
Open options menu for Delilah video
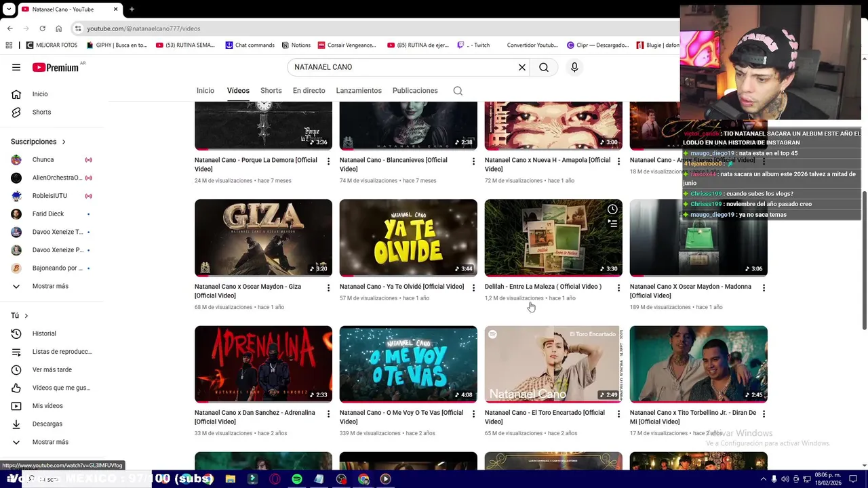[x=618, y=288]
